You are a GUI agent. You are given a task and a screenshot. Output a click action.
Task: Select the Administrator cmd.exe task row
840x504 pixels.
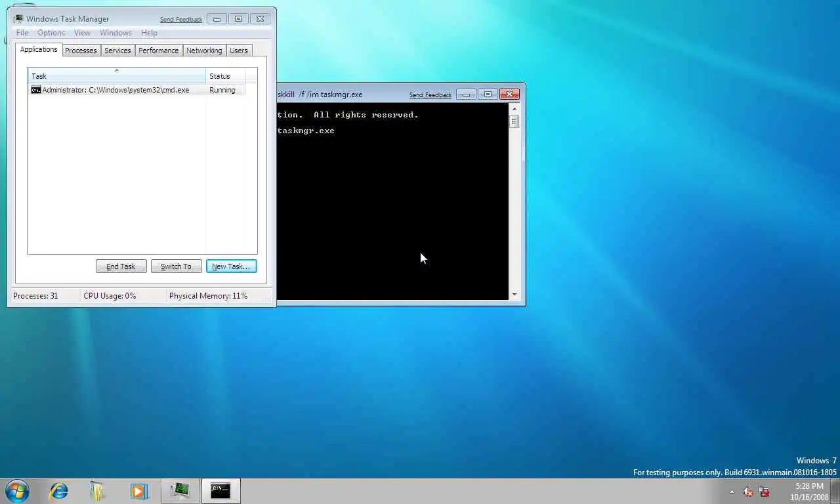[x=136, y=90]
